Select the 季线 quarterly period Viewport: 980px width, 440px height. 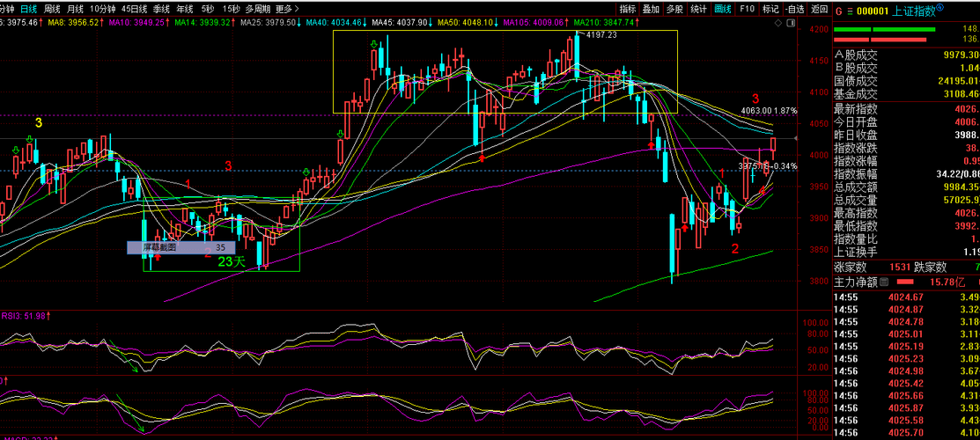161,9
